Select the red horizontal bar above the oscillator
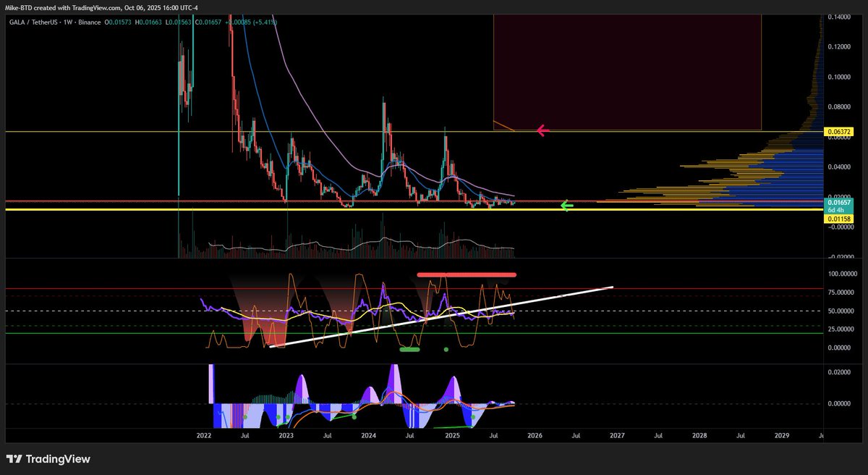The width and height of the screenshot is (868, 475). [467, 274]
